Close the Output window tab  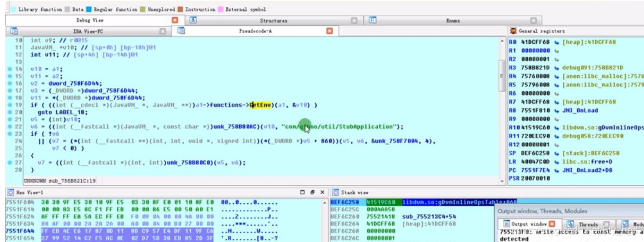552,224
